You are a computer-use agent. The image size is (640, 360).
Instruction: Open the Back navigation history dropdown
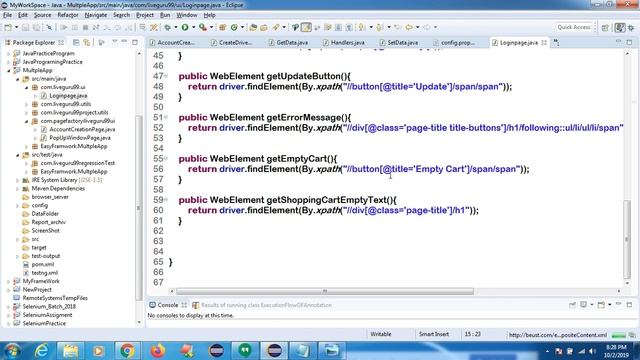point(418,27)
